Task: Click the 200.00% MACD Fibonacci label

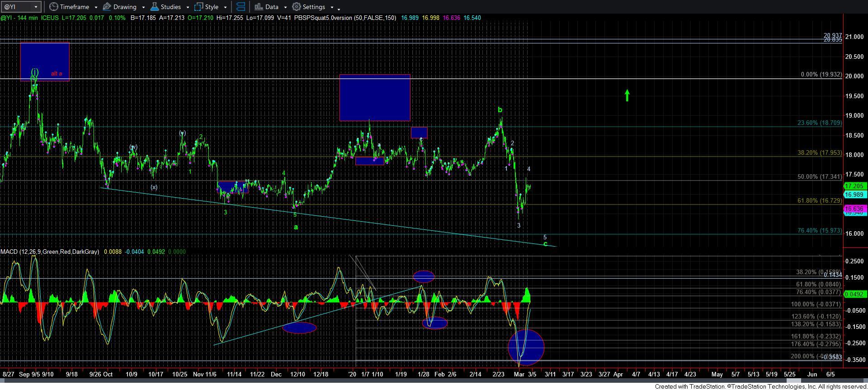Action: [x=816, y=357]
